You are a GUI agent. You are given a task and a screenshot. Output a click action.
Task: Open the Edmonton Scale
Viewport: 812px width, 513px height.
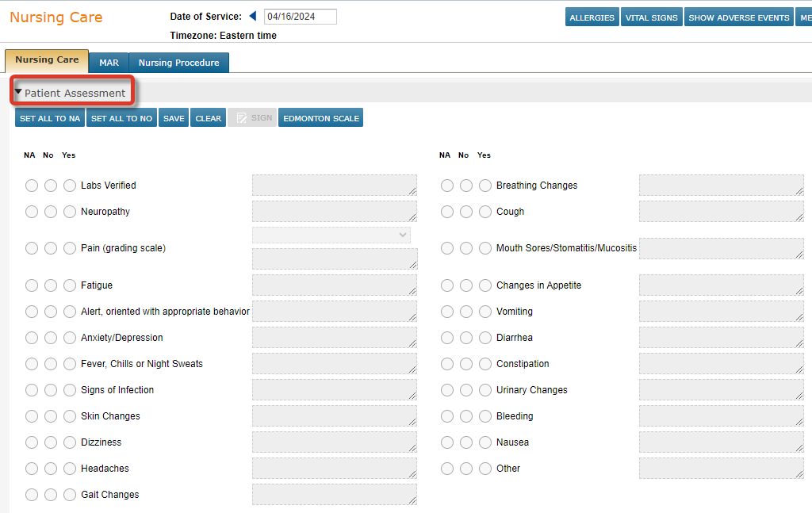click(321, 118)
